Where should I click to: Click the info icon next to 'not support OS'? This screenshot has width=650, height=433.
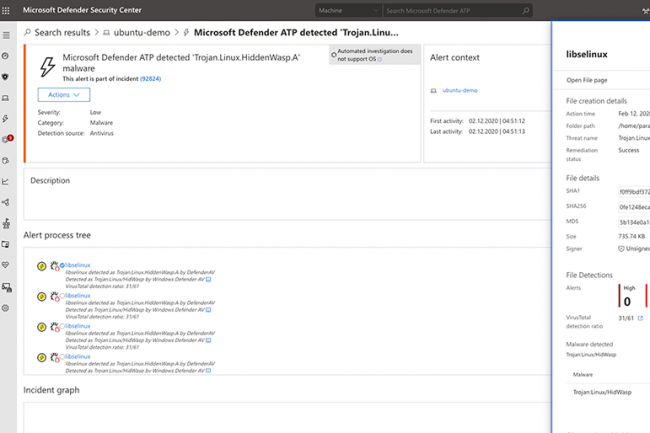(x=380, y=59)
